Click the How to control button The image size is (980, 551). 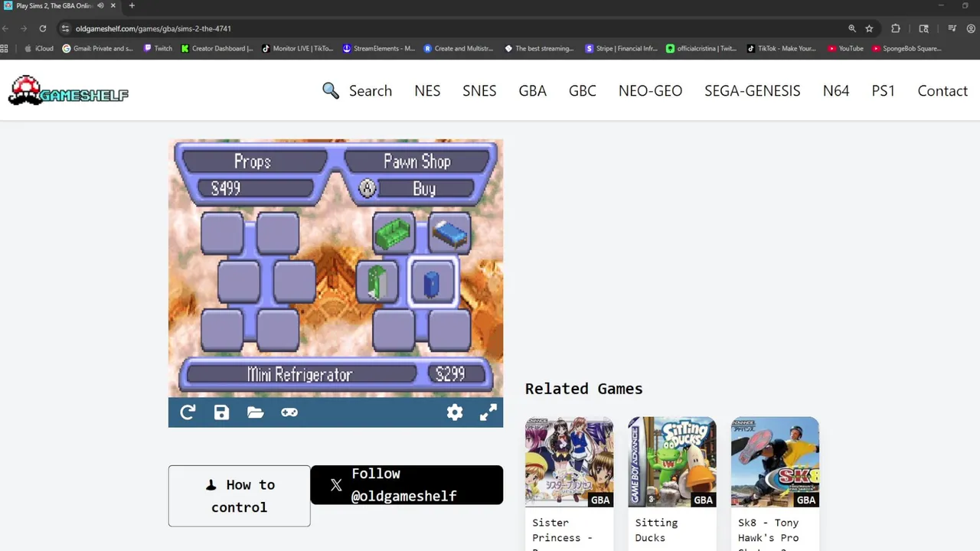tap(239, 496)
